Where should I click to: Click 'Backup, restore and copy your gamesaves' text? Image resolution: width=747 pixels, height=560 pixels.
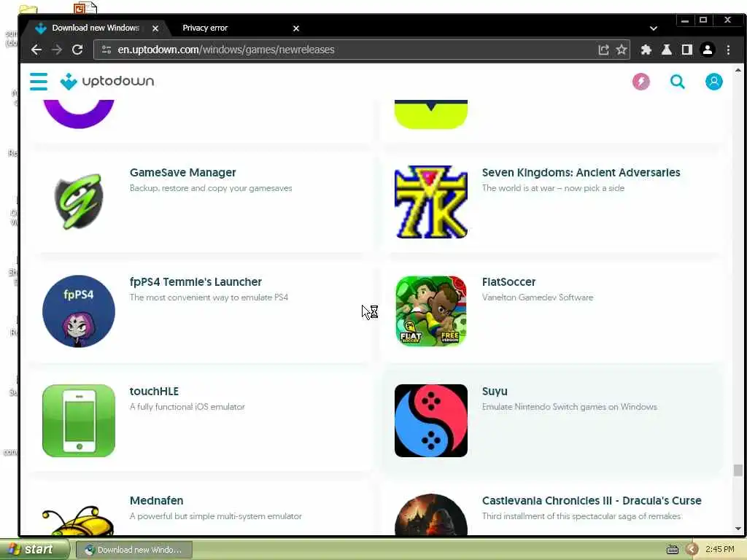tap(211, 188)
